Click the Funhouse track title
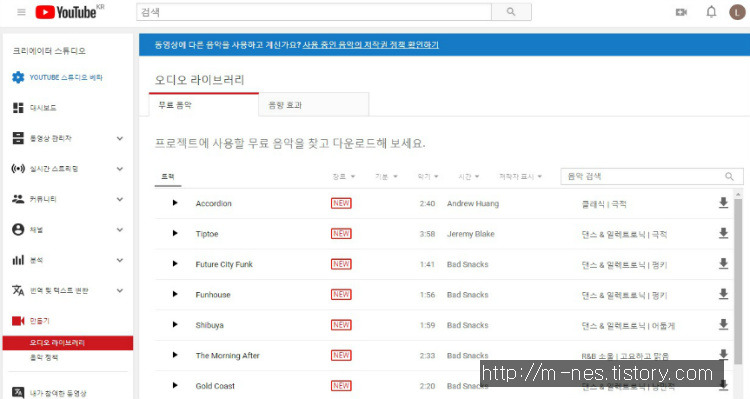750x399 pixels. (213, 295)
